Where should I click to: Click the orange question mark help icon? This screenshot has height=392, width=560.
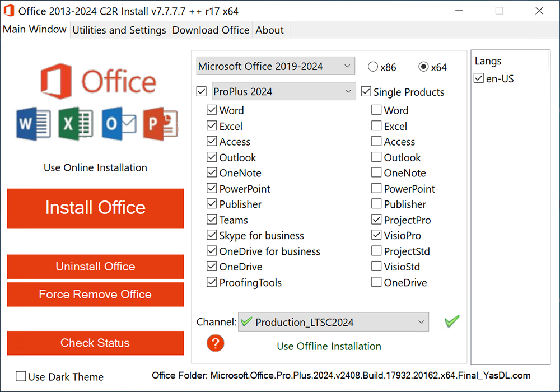coord(216,343)
